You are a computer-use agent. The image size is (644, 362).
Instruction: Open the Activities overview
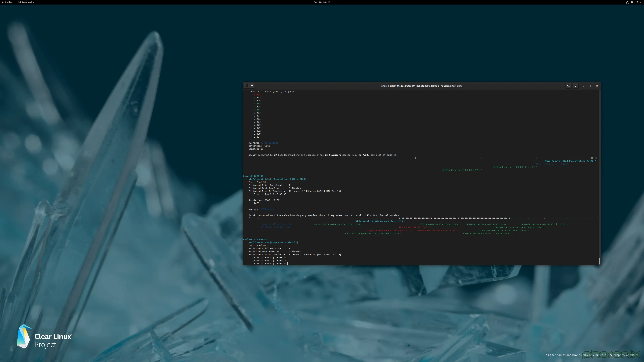coord(7,2)
